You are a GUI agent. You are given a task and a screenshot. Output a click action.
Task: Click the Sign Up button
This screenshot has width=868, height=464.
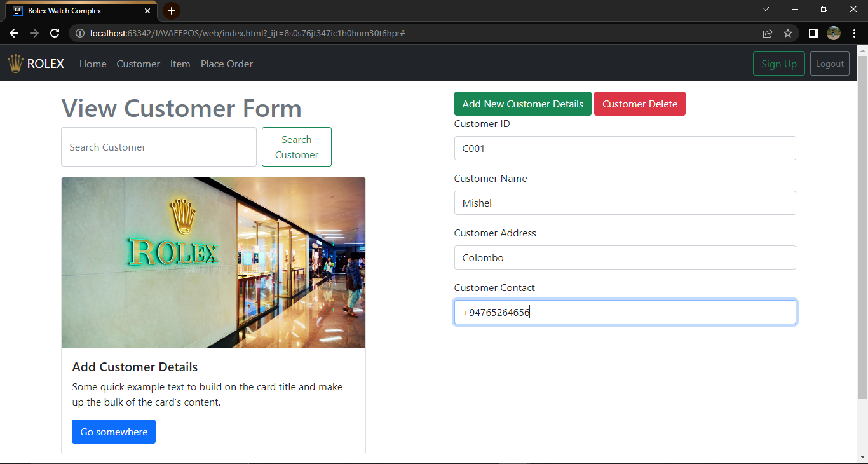pyautogui.click(x=778, y=64)
